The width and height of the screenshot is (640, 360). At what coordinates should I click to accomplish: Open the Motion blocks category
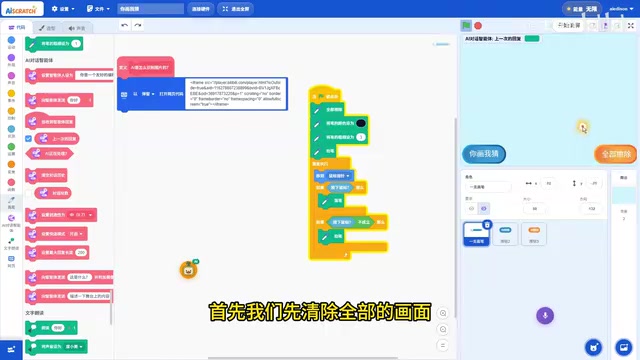11,42
